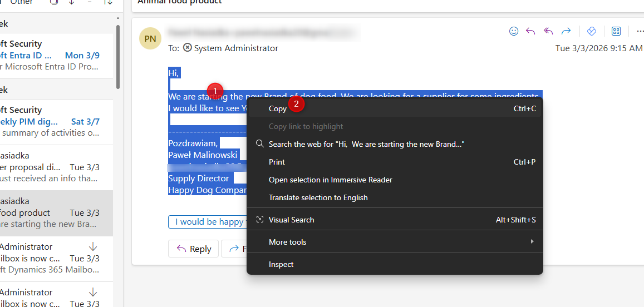644x307 pixels.
Task: Open the Apps grid icon in message header
Action: point(616,31)
